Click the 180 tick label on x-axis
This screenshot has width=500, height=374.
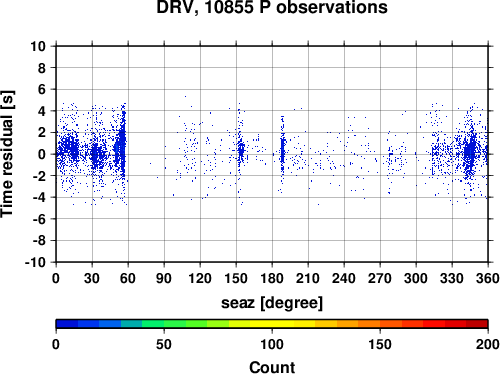(272, 278)
